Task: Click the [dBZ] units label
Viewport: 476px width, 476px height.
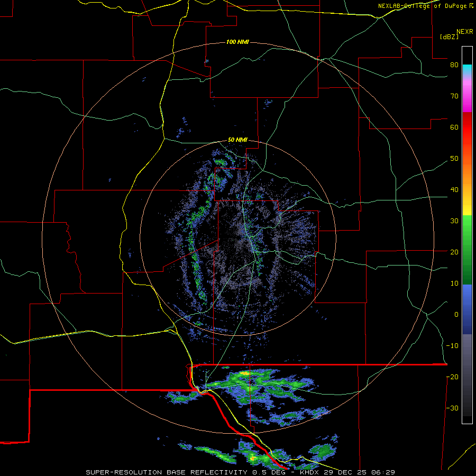Action: [449, 37]
